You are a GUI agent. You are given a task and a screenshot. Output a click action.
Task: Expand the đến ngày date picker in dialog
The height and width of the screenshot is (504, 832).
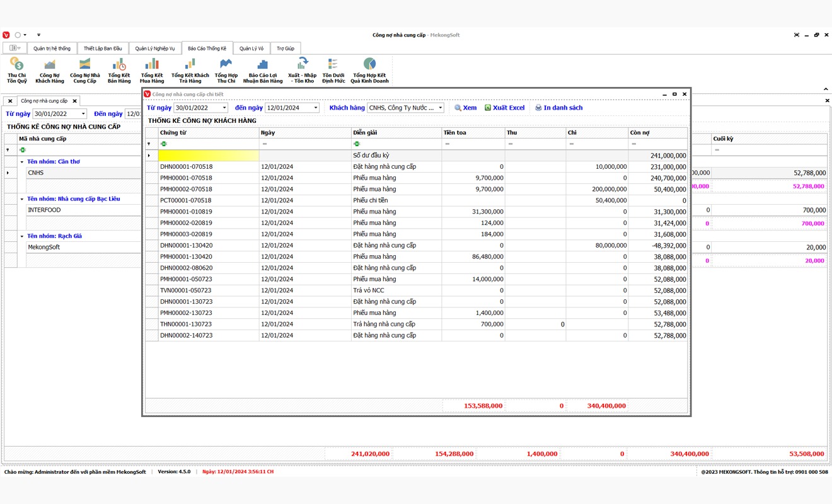coord(316,108)
